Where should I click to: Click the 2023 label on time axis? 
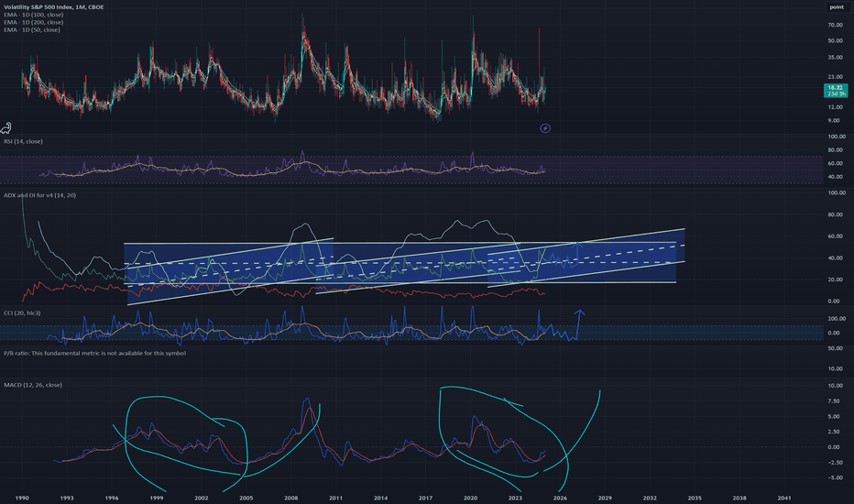pos(515,498)
